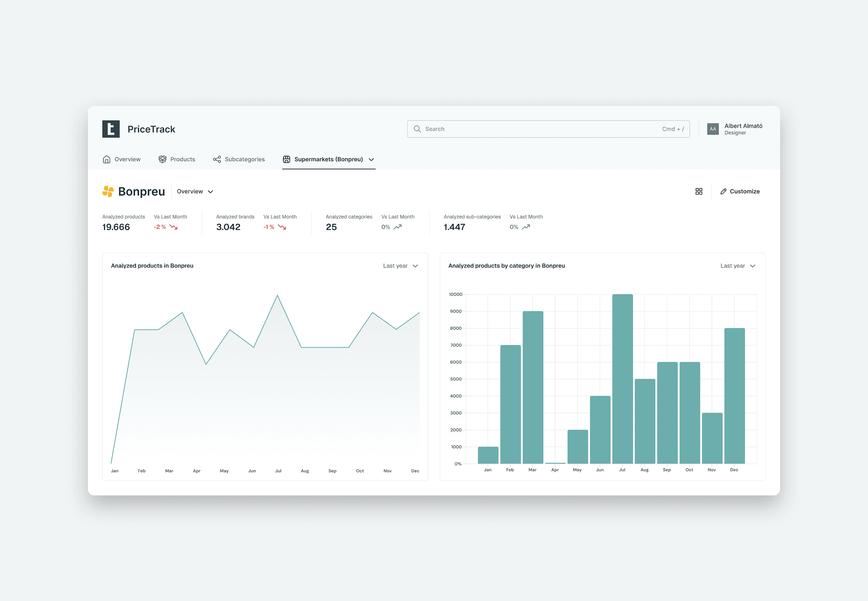Expand the Supermarkets (Bonpreu) chevron
This screenshot has height=601, width=868.
pos(371,160)
